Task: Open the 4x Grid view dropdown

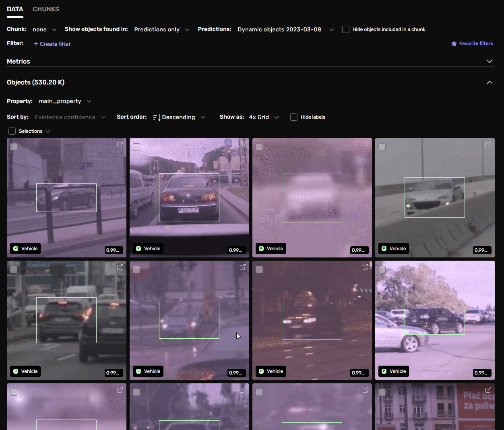Action: click(264, 117)
